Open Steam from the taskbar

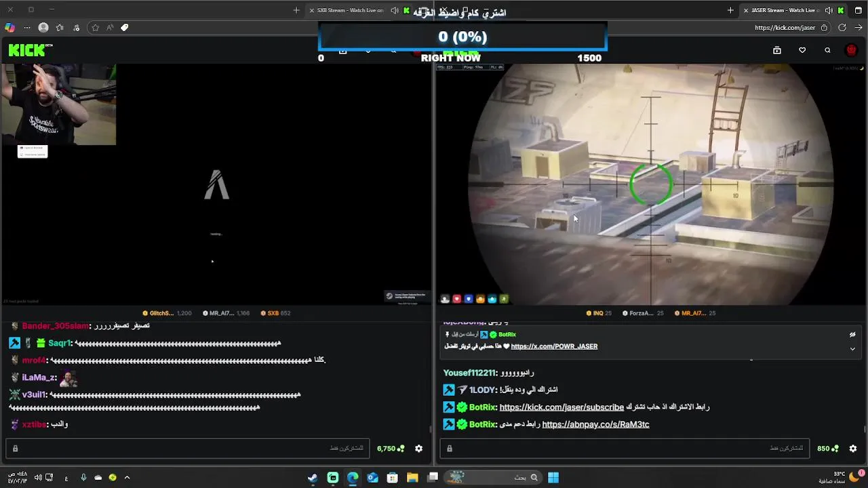[x=313, y=478]
